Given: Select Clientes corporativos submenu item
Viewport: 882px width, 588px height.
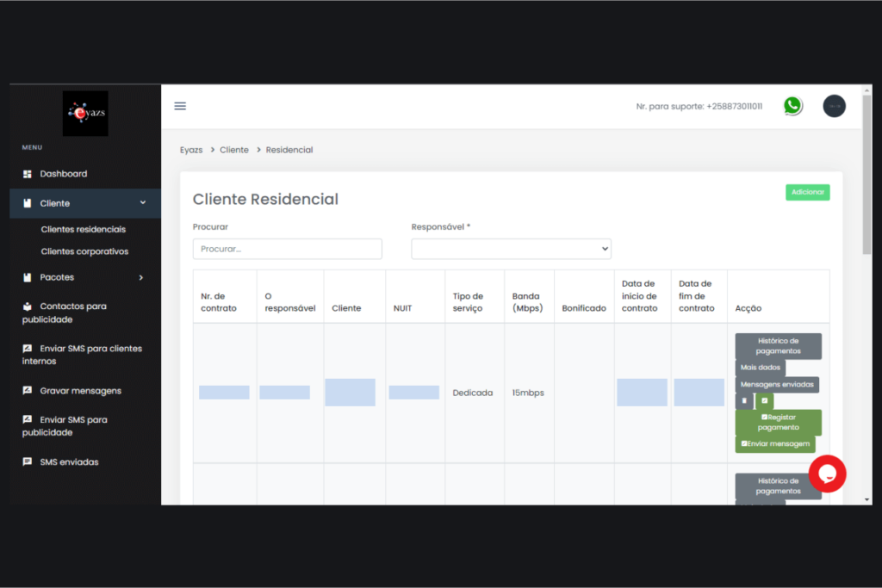Looking at the screenshot, I should [x=84, y=251].
